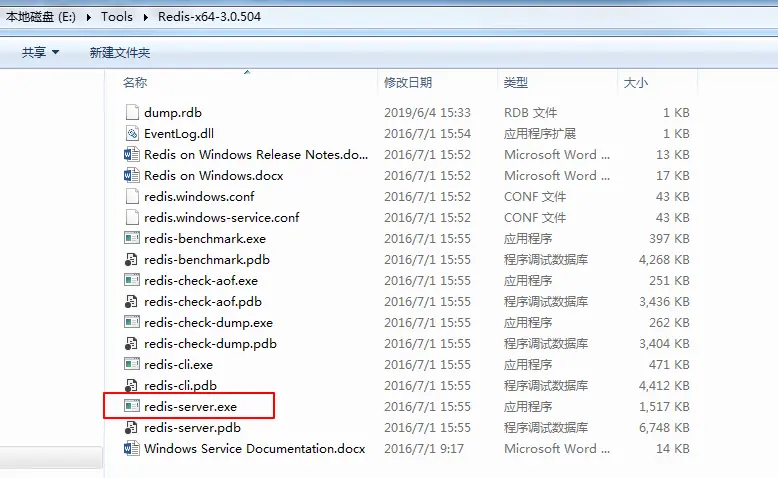This screenshot has width=778, height=478.
Task: Click the redis-benchmark.pdb file icon
Action: click(x=132, y=260)
